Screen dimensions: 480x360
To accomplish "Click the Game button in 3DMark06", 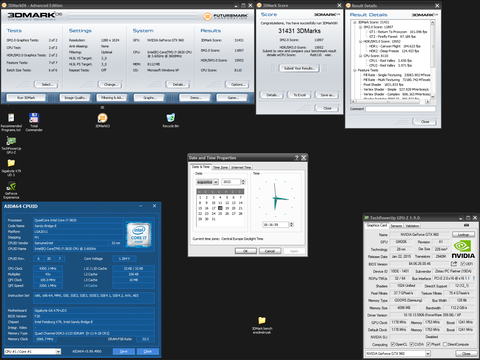I will 232,98.
